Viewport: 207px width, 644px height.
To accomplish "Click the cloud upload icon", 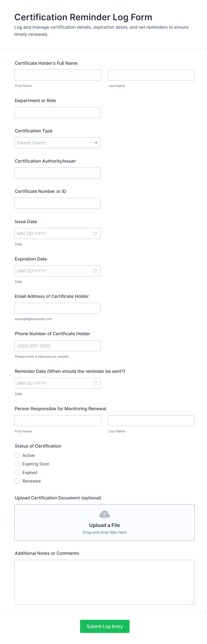I will coord(104,514).
